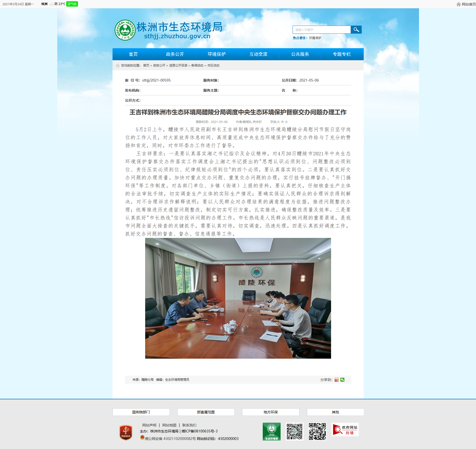Click the search magnifier button

coord(356,30)
